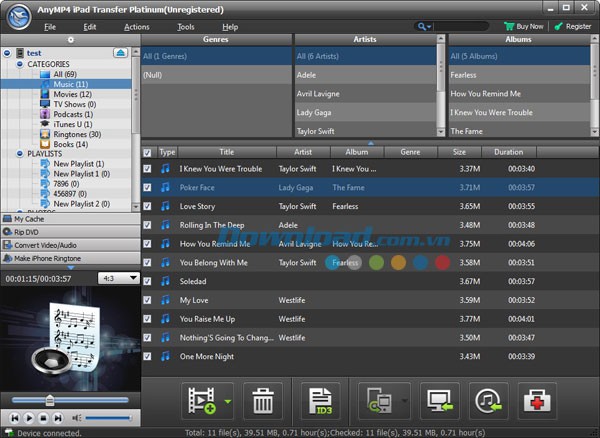Click the eject device icon beside test

pyautogui.click(x=121, y=53)
